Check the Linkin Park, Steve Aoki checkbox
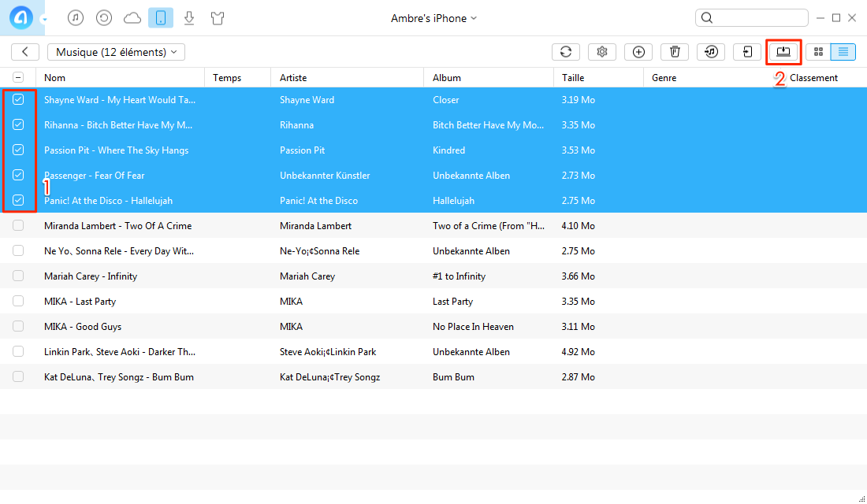The width and height of the screenshot is (867, 504). pyautogui.click(x=18, y=351)
